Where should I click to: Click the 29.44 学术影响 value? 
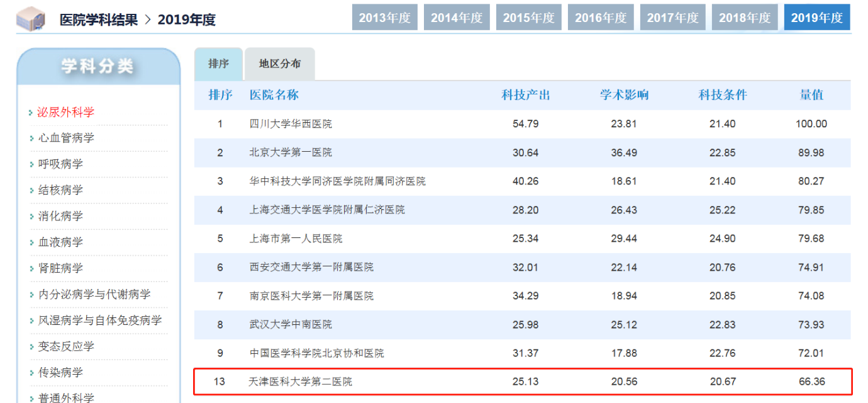pyautogui.click(x=624, y=239)
